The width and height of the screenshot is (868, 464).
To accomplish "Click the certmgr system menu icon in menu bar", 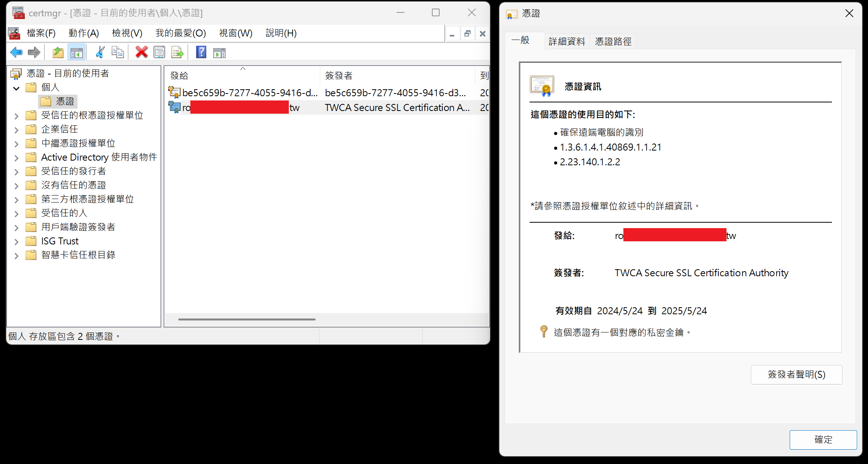I will coord(14,33).
